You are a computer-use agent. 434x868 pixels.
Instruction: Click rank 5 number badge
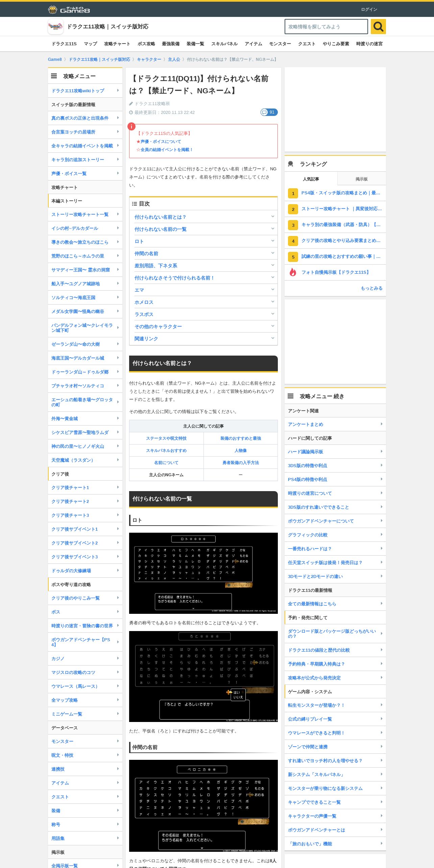point(293,257)
